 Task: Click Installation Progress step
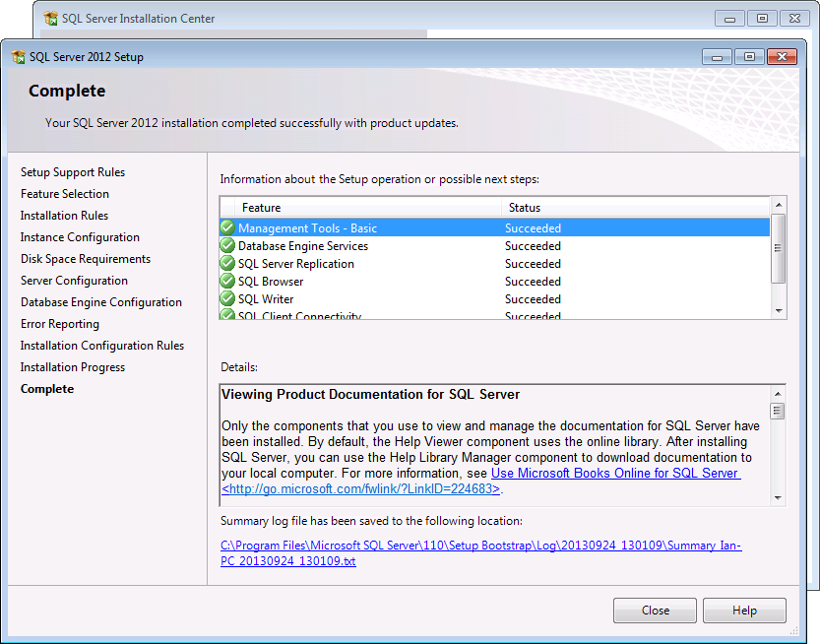(73, 367)
